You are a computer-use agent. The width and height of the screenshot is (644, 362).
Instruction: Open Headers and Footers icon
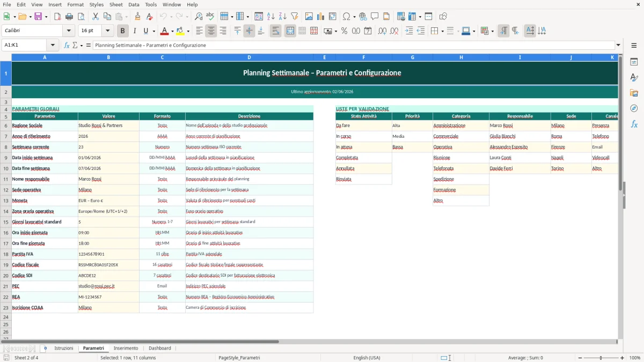click(386, 17)
